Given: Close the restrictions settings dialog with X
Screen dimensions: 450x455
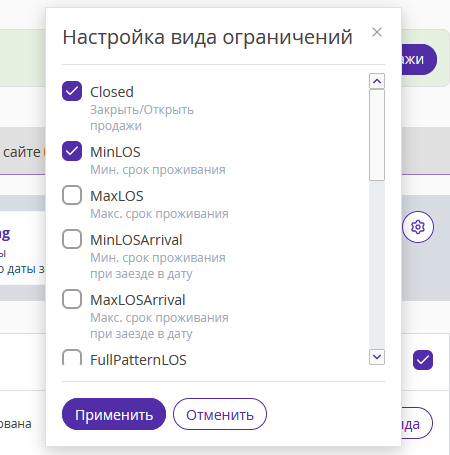Looking at the screenshot, I should click(377, 32).
